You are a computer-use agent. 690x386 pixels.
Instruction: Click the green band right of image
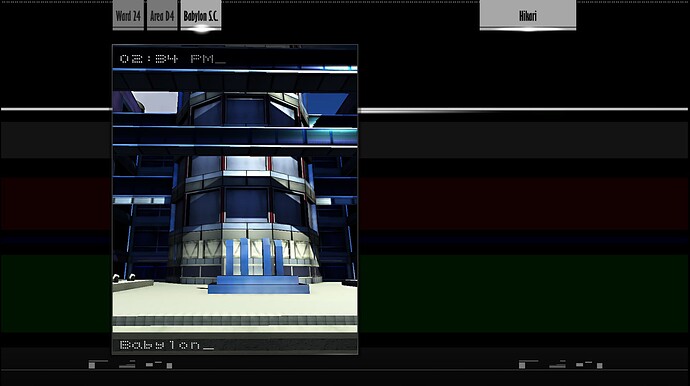click(524, 294)
